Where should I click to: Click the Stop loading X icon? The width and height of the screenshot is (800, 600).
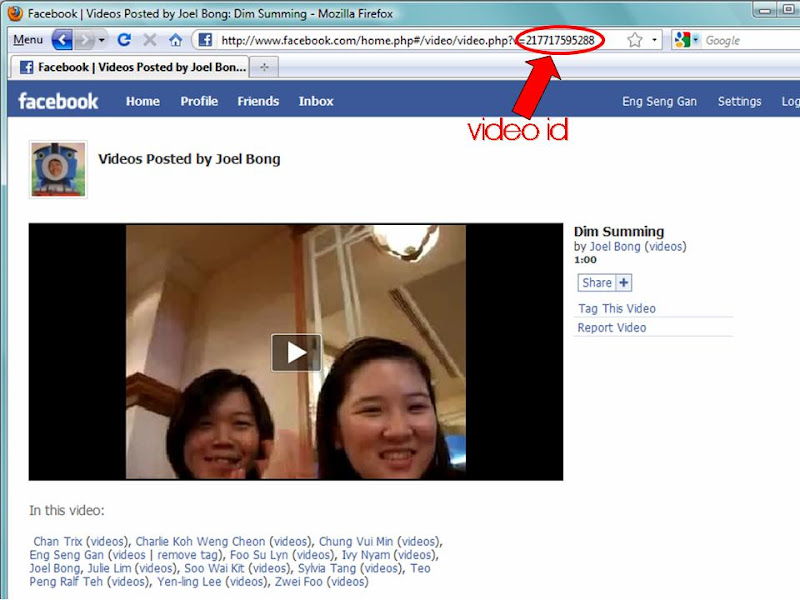149,40
